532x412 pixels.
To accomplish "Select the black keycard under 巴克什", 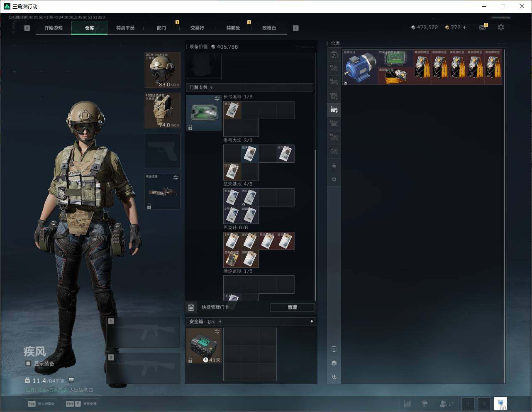I will coord(232,258).
